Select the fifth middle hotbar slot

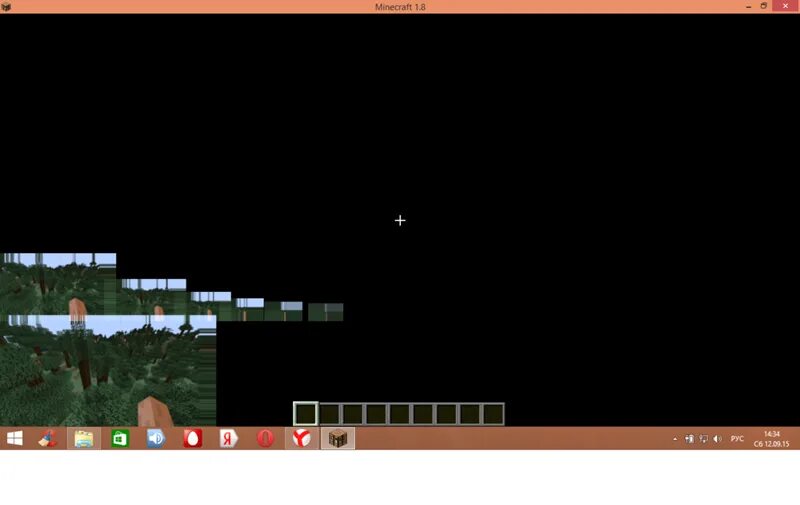(x=399, y=414)
